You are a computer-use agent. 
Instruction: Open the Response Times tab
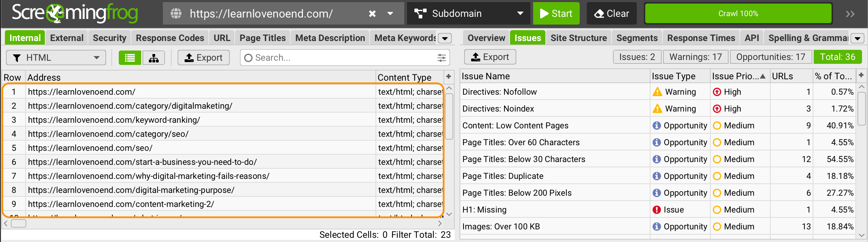point(701,38)
